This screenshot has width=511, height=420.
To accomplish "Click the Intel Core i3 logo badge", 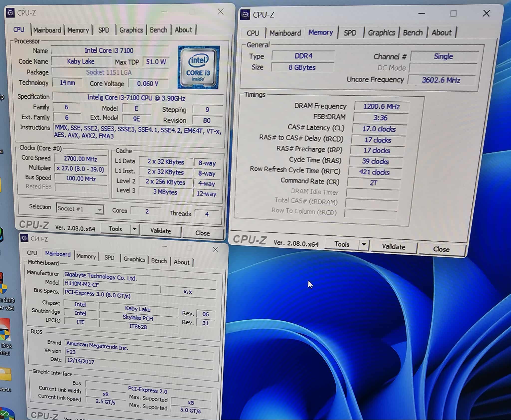I will pos(198,67).
